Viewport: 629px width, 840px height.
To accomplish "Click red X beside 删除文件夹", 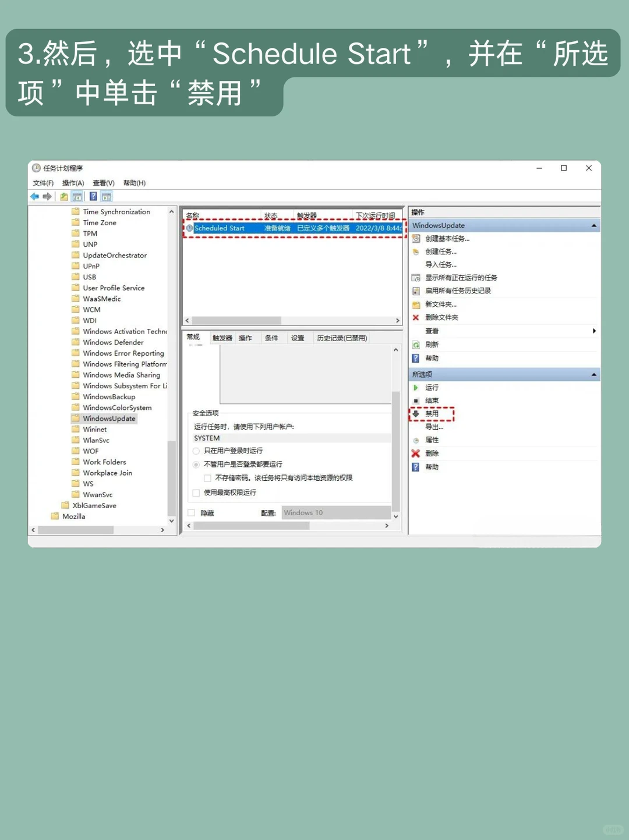I will point(416,318).
